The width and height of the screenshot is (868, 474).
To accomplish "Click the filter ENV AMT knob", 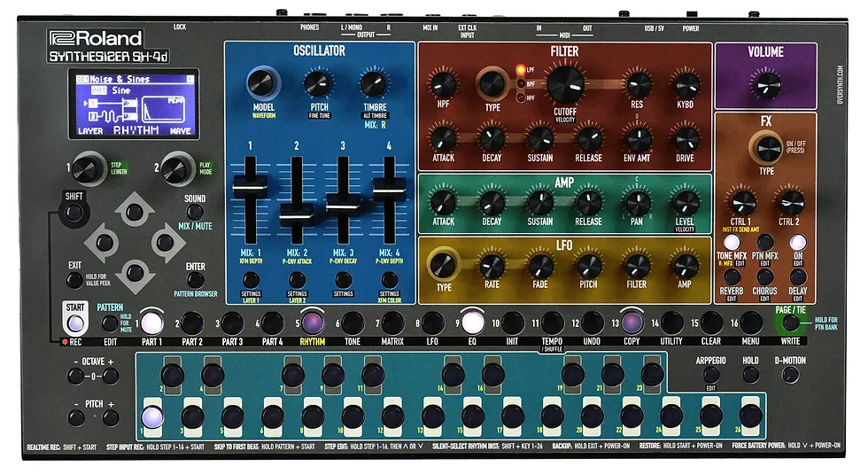I will coord(637,138).
